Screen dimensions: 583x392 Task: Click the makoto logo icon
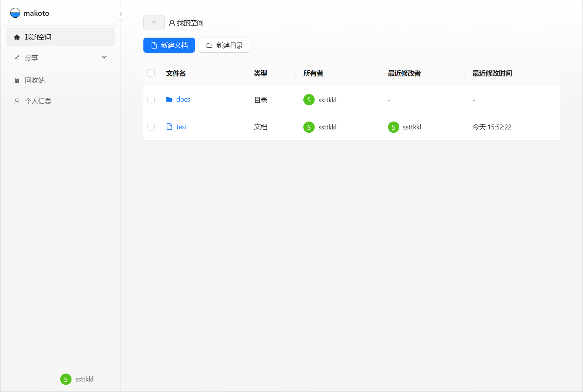coord(15,13)
